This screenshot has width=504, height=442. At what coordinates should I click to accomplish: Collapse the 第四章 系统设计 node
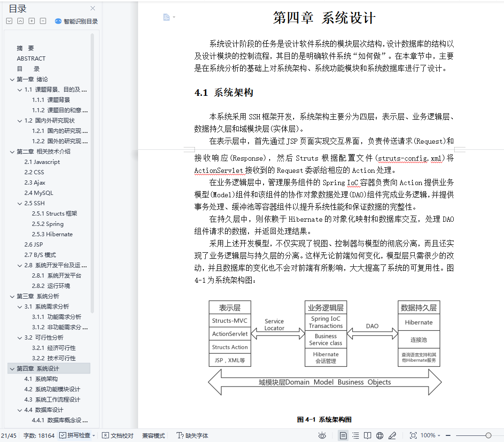pyautogui.click(x=12, y=369)
